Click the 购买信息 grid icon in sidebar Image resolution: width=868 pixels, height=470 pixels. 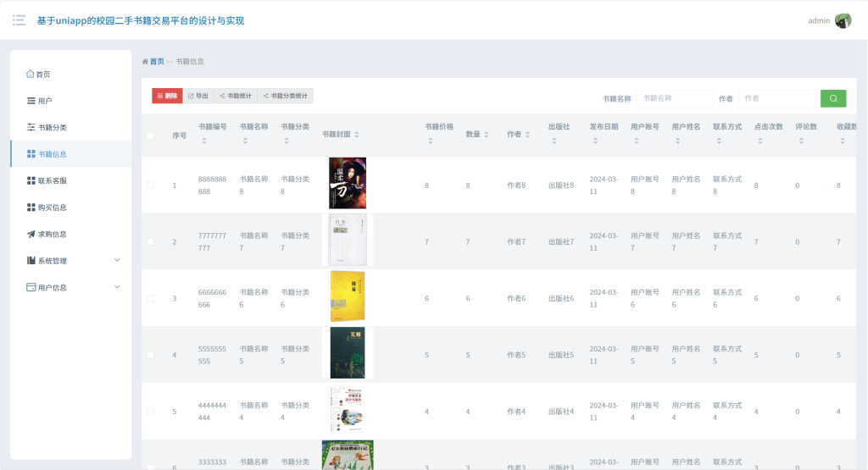pos(31,207)
